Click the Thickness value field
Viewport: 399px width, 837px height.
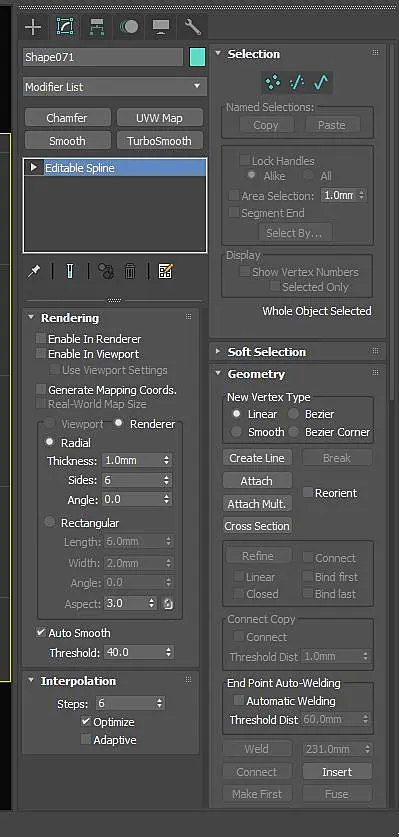(132, 460)
